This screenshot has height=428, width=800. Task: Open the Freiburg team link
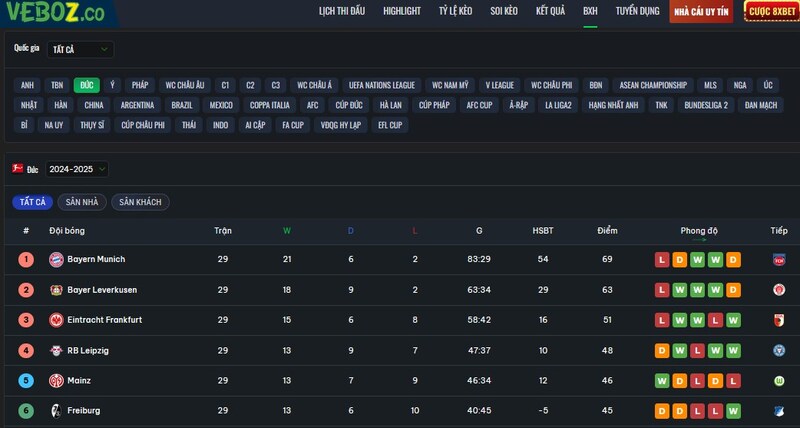pyautogui.click(x=84, y=411)
